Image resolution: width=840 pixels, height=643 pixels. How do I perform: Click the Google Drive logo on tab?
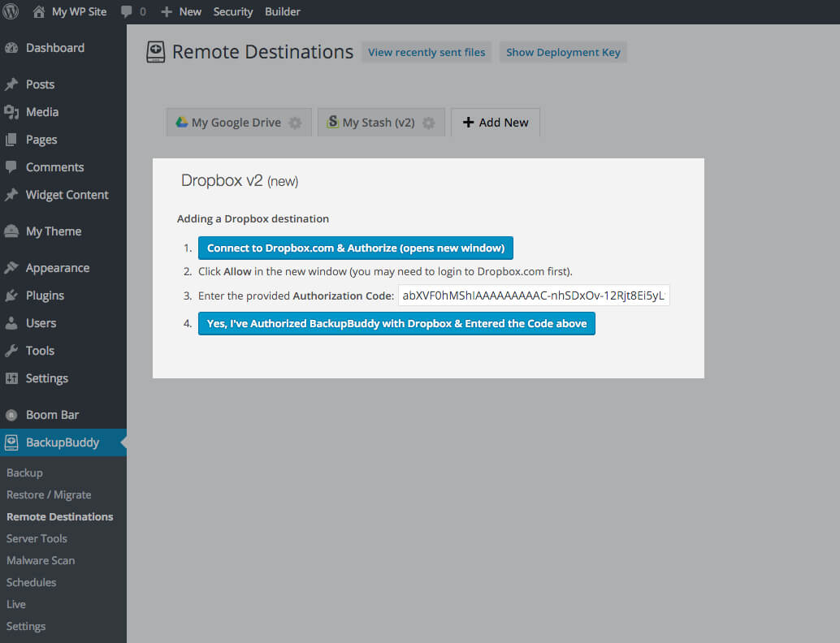click(x=182, y=122)
